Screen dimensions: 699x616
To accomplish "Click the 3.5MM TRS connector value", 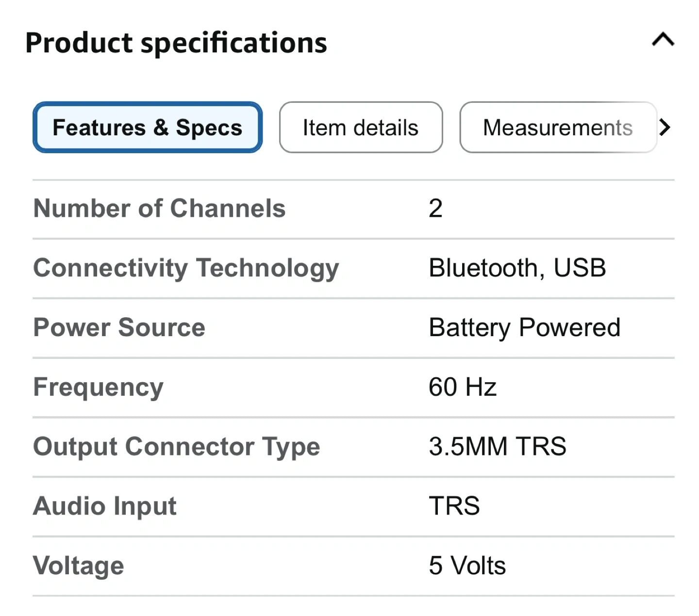I will (498, 447).
